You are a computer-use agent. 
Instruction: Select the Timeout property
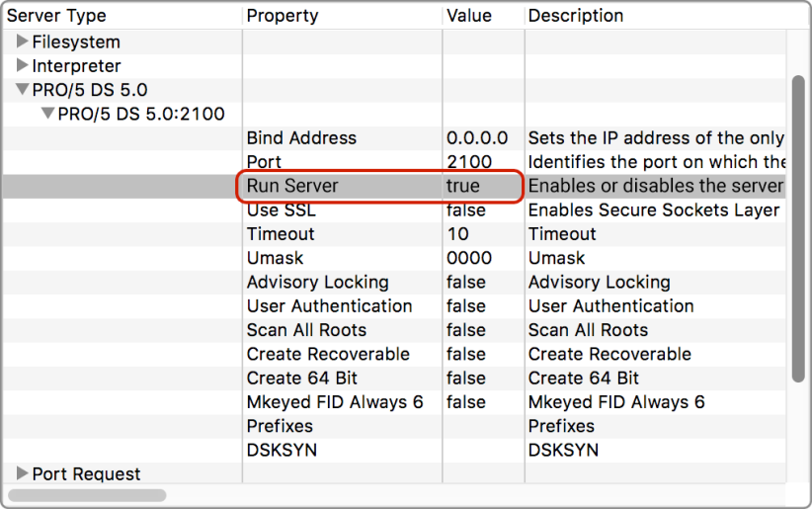[x=281, y=234]
